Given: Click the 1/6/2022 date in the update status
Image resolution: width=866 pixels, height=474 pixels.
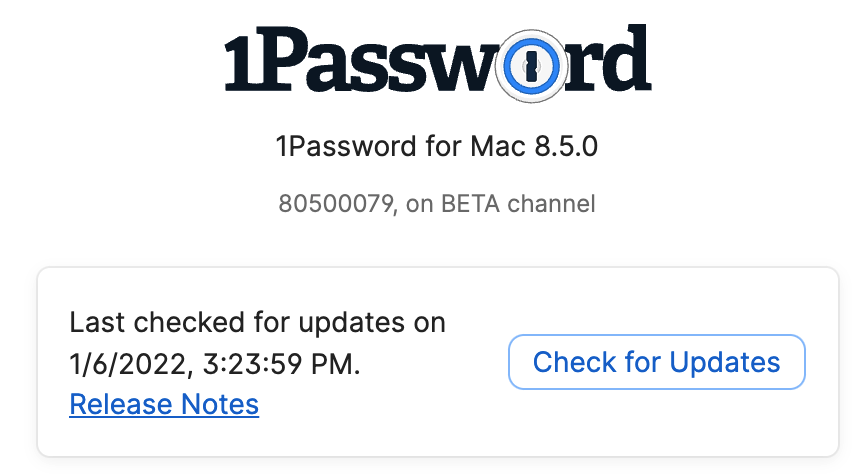Looking at the screenshot, I should (125, 364).
